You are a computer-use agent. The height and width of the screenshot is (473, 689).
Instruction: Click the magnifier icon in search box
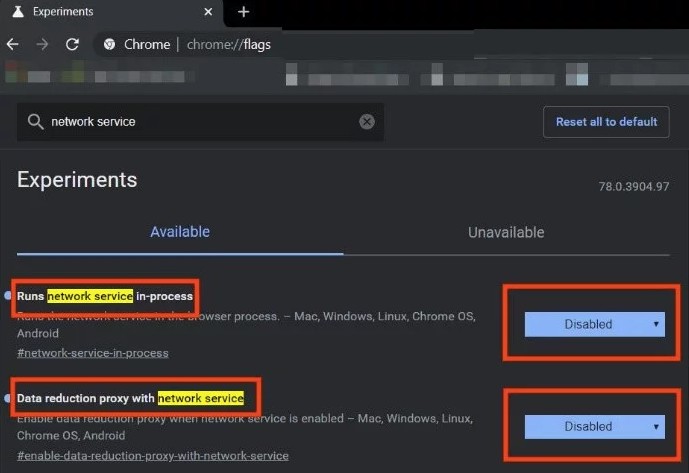tap(35, 121)
